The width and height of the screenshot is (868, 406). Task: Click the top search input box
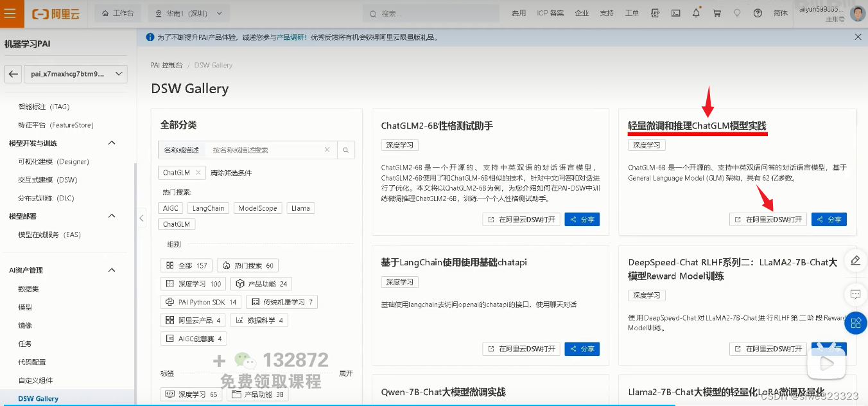click(431, 13)
